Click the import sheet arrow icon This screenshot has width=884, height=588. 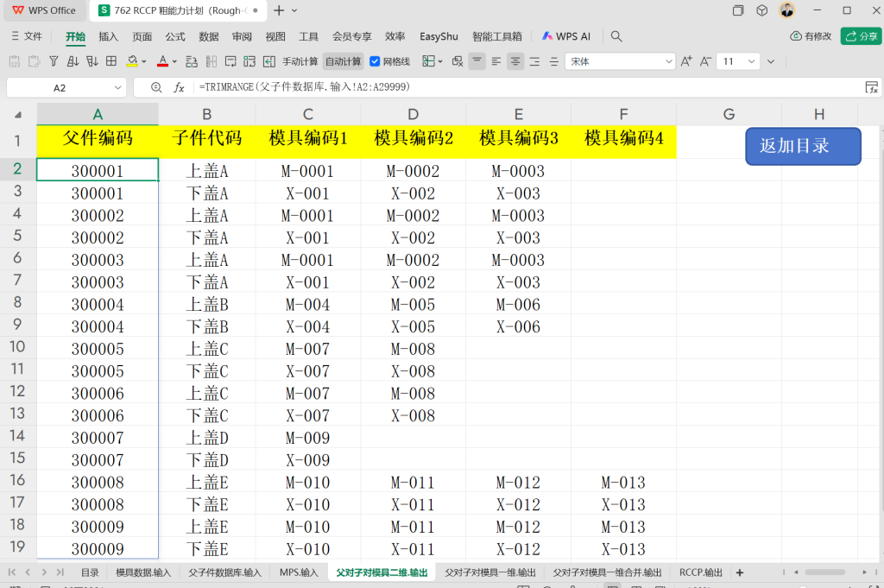(269, 61)
